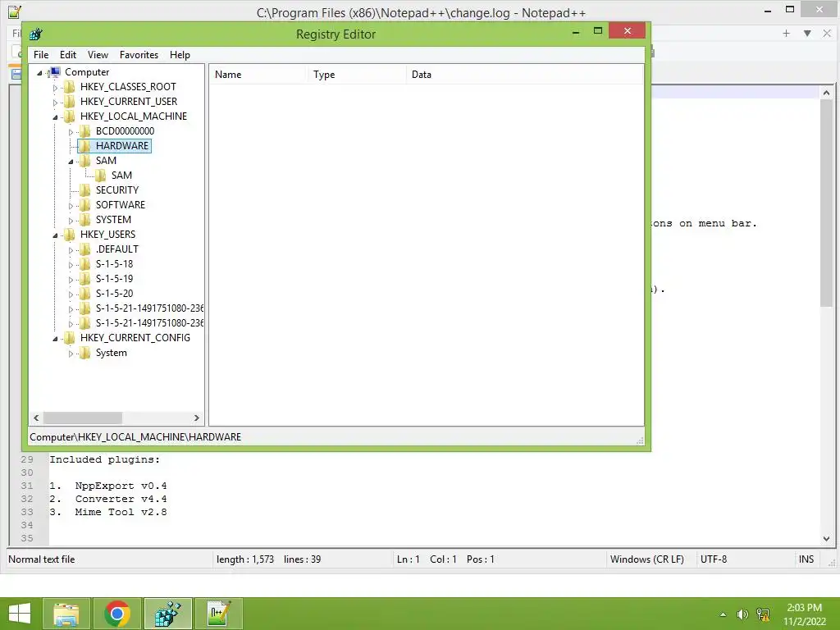Collapse the HKEY_CURRENT_CONFIG node

[x=55, y=339]
